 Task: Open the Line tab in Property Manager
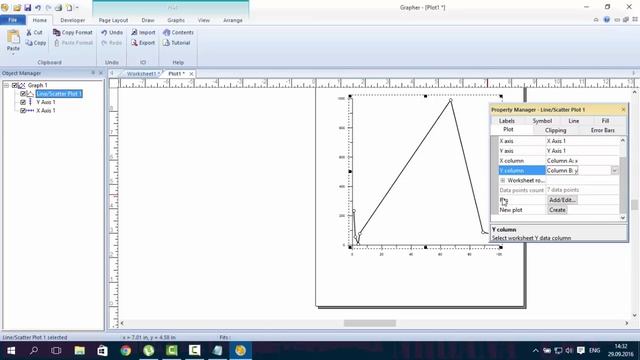click(x=573, y=121)
